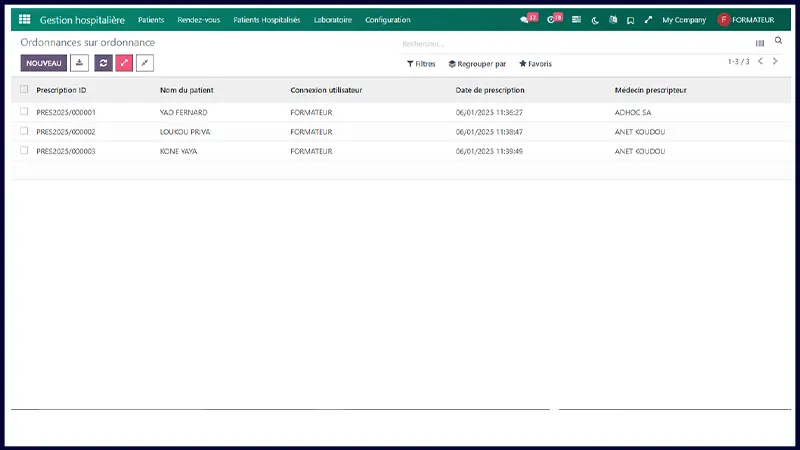Open record PRES2025/000002
The image size is (800, 450).
(66, 132)
